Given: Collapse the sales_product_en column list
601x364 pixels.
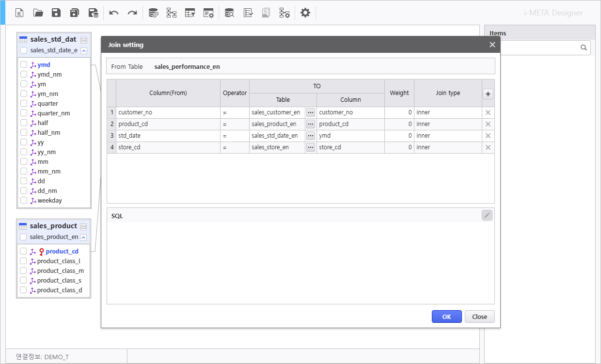Looking at the screenshot, I should (x=83, y=237).
